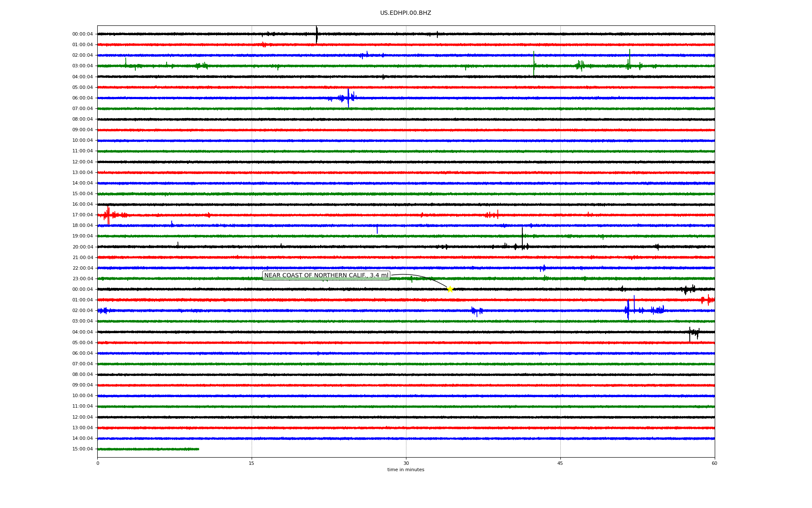Click the 60 tick on the x-axis
The width and height of the screenshot is (812, 508).
(x=714, y=463)
